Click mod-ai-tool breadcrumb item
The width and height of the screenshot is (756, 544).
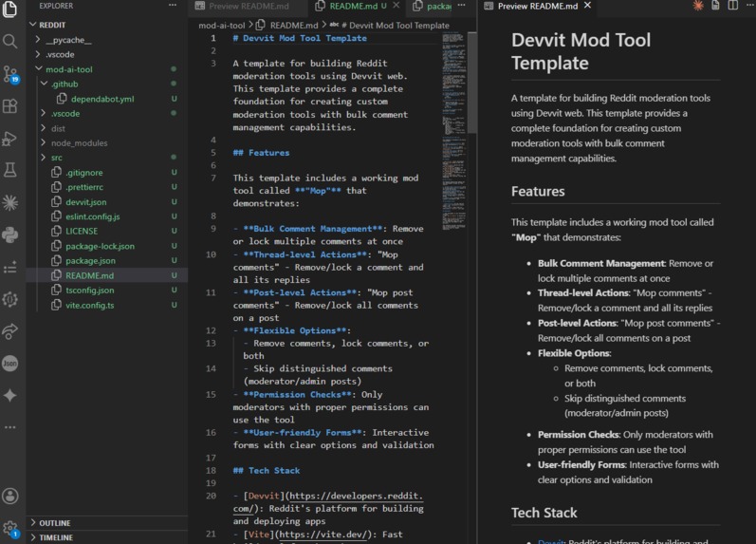[x=222, y=25]
